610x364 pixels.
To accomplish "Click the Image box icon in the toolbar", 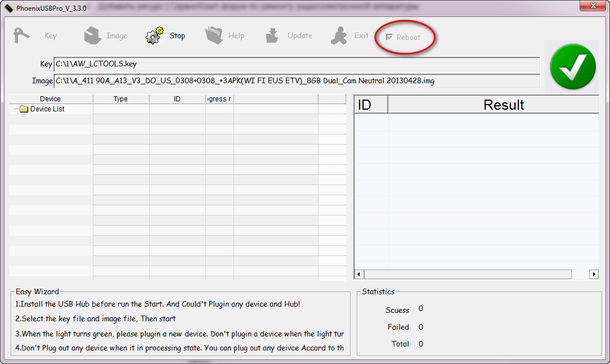I will (92, 35).
